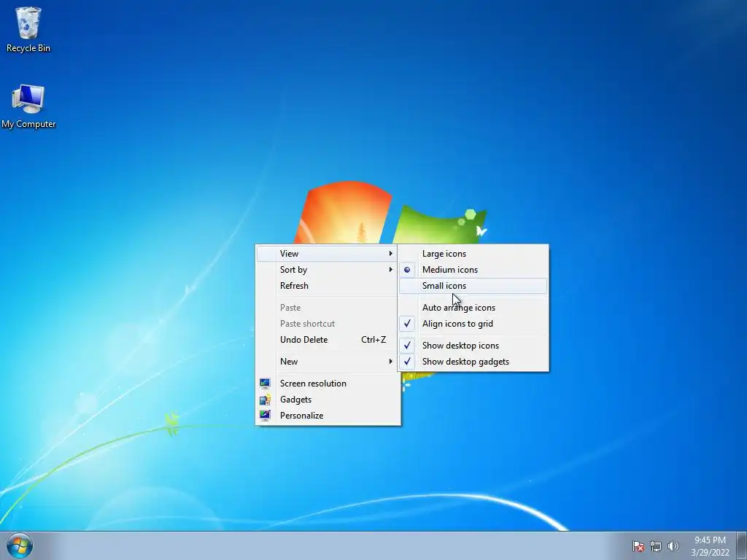The height and width of the screenshot is (560, 747).
Task: Expand the Sort by submenu
Action: pyautogui.click(x=328, y=270)
